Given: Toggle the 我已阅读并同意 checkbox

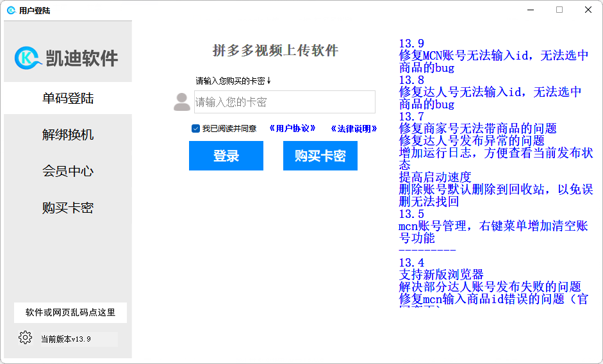Looking at the screenshot, I should point(195,129).
